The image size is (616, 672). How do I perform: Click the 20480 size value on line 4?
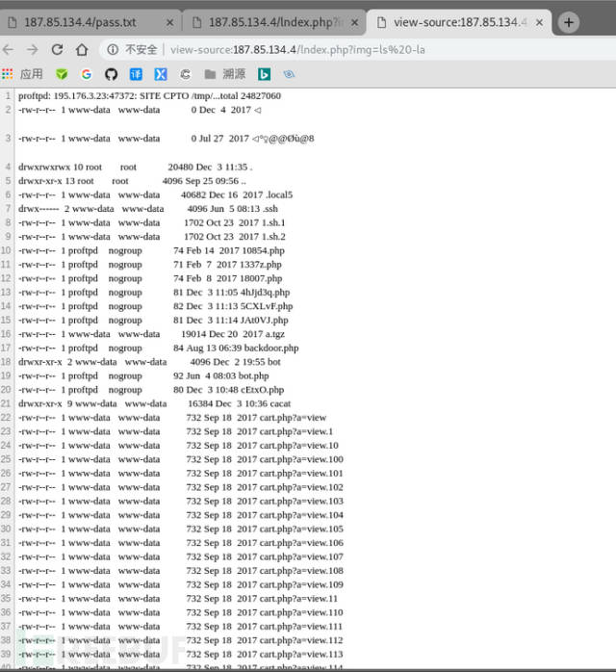pyautogui.click(x=180, y=168)
